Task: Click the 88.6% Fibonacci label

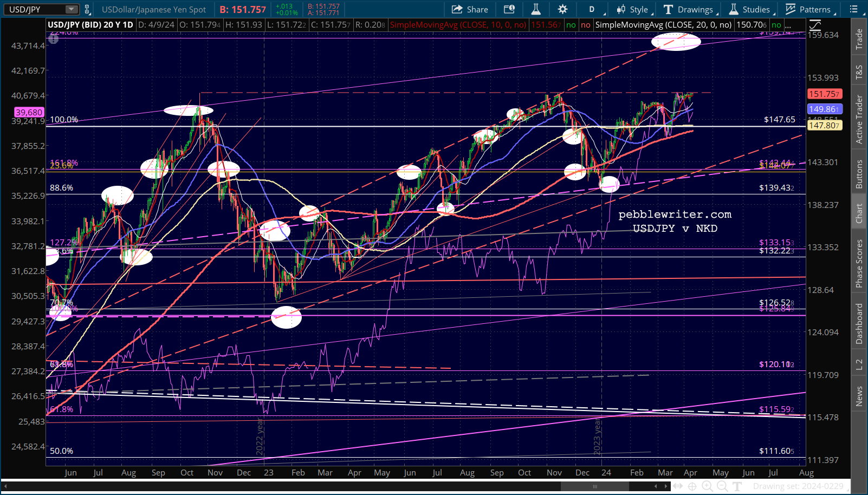Action: [x=62, y=188]
